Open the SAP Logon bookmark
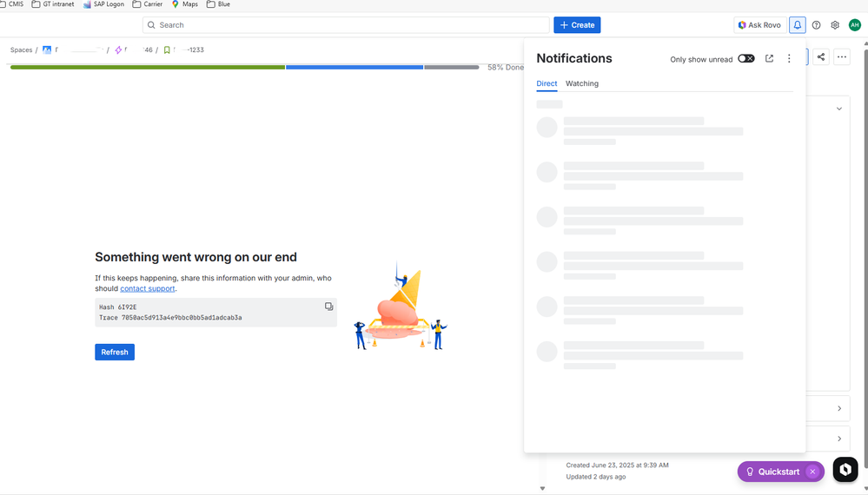 coord(103,4)
